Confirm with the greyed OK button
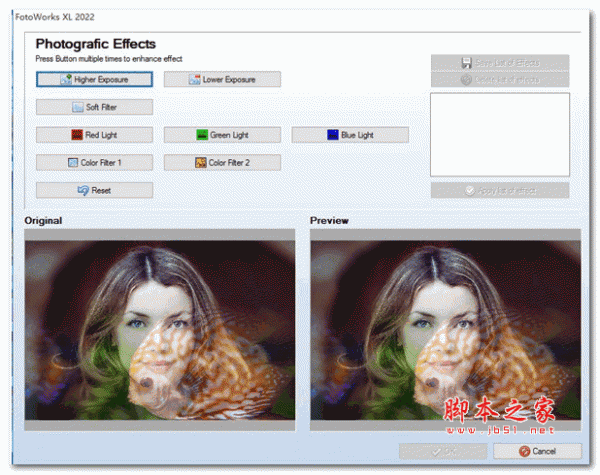This screenshot has height=475, width=600. (x=443, y=452)
